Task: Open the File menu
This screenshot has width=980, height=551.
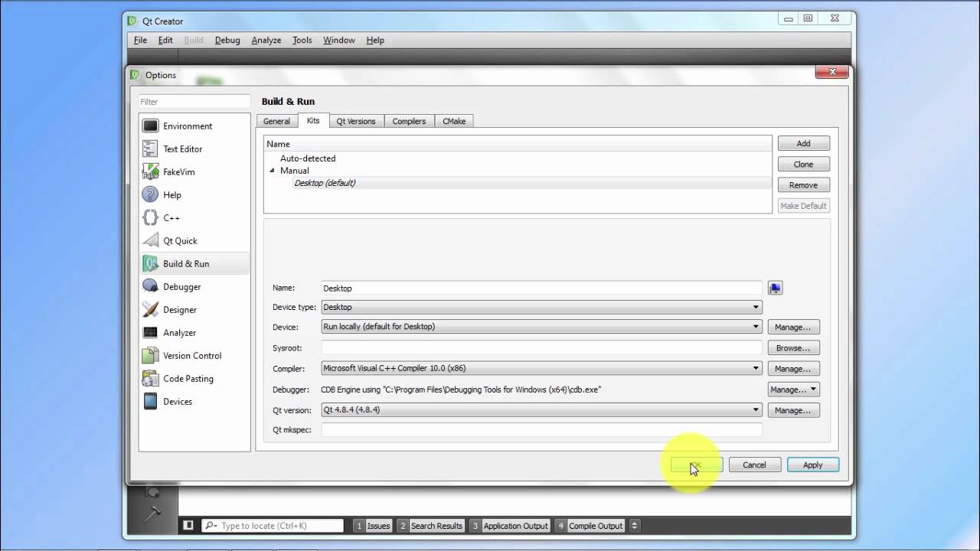Action: [140, 40]
